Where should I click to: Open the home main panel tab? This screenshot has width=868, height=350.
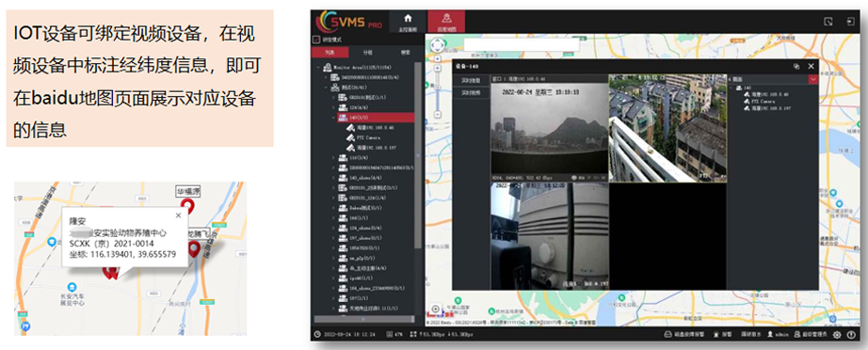408,22
